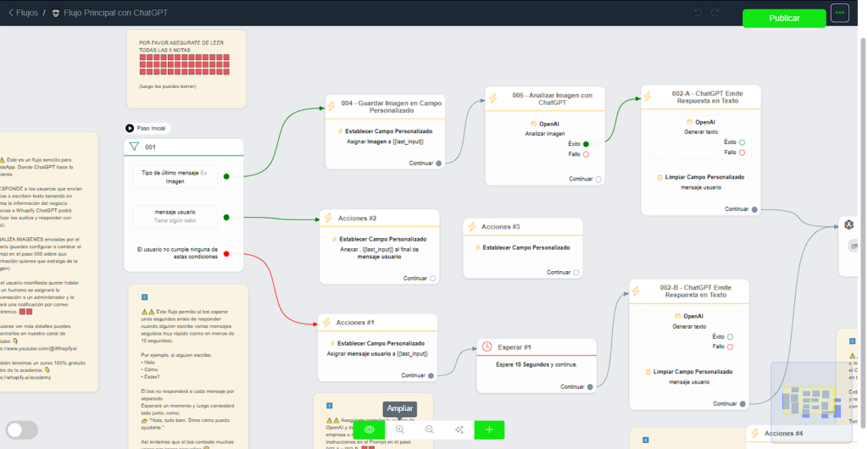This screenshot has height=449, width=868.
Task: Click the zoom out magnifier icon
Action: (430, 430)
